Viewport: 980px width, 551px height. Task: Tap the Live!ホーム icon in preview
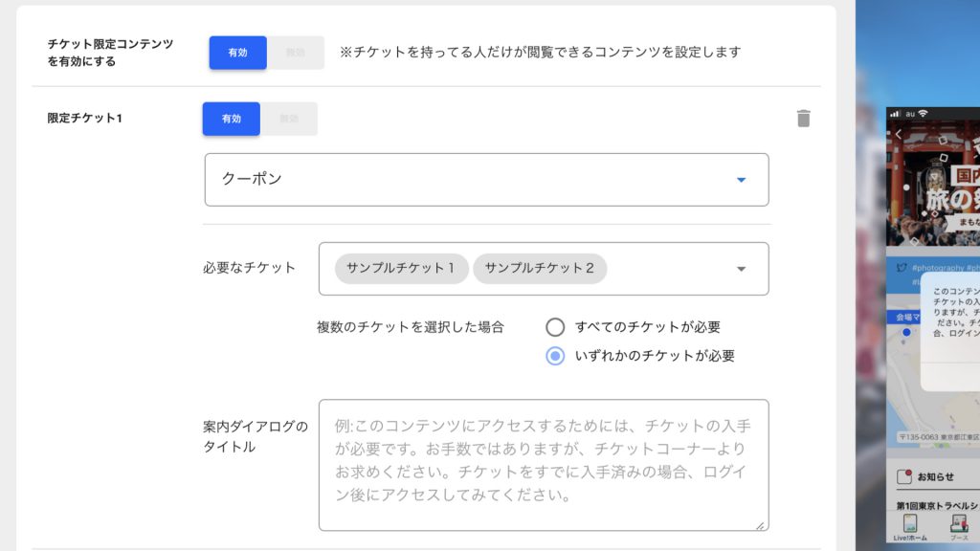tap(910, 527)
